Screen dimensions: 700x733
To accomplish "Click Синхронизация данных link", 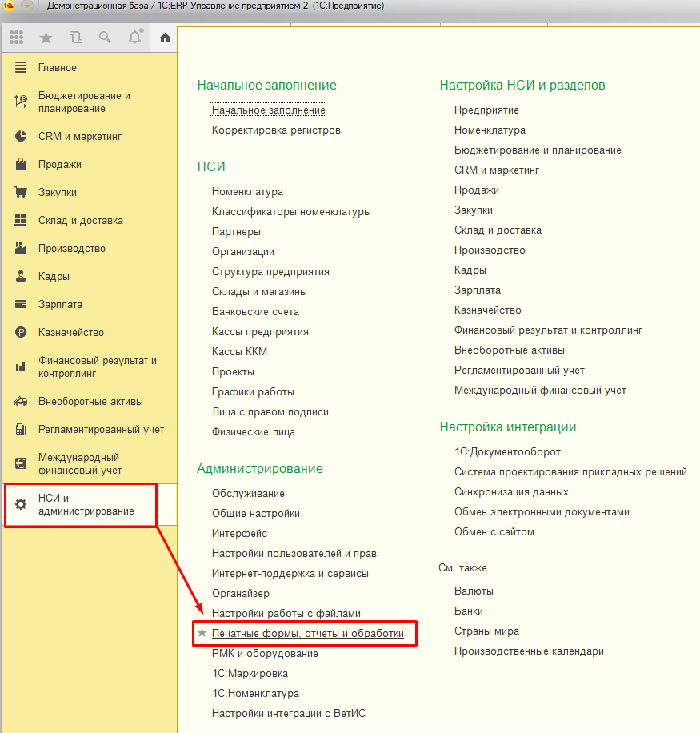I will pyautogui.click(x=511, y=491).
